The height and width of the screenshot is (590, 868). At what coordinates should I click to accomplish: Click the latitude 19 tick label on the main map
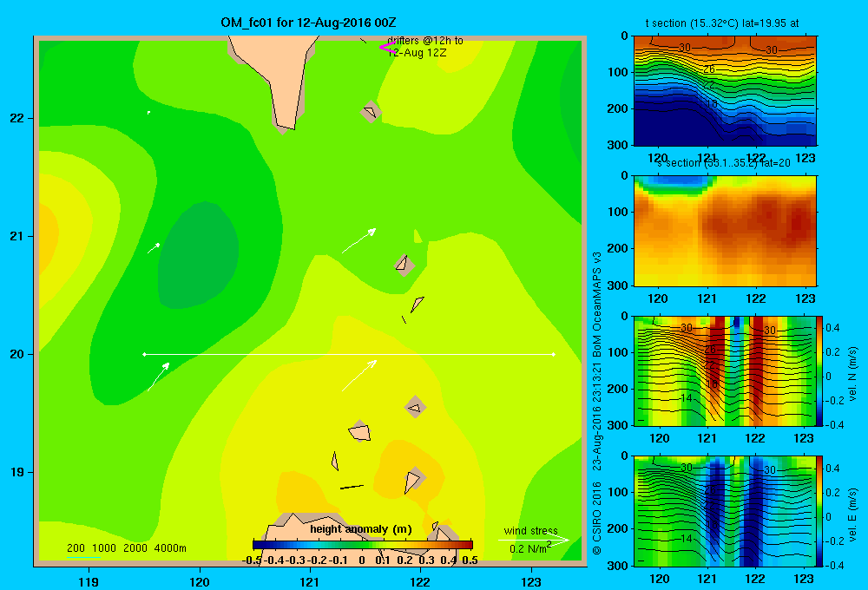(x=17, y=472)
